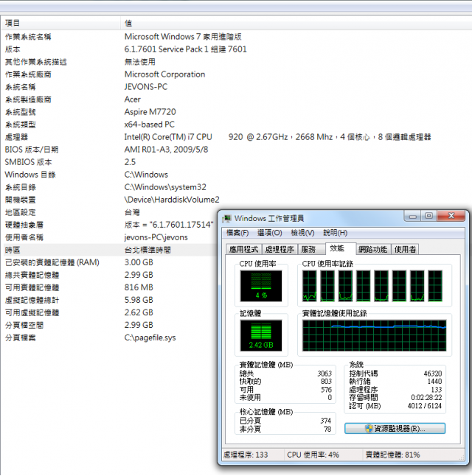Open the 檔案(F) menu in Task Manager

tap(237, 233)
